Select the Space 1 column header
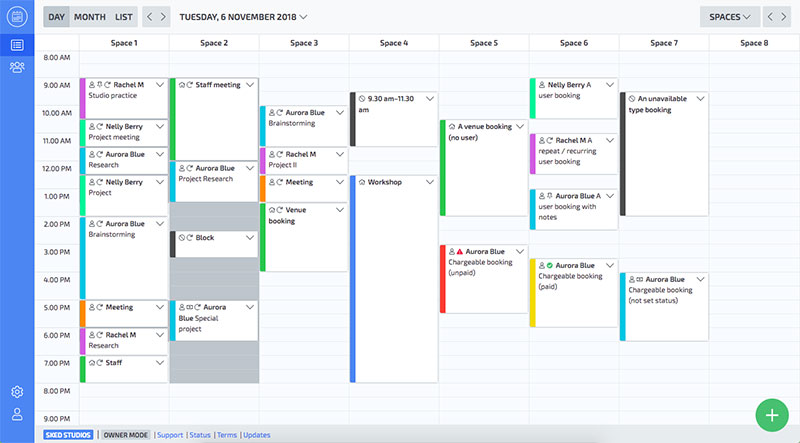Viewport: 800px width, 443px height. (124, 43)
